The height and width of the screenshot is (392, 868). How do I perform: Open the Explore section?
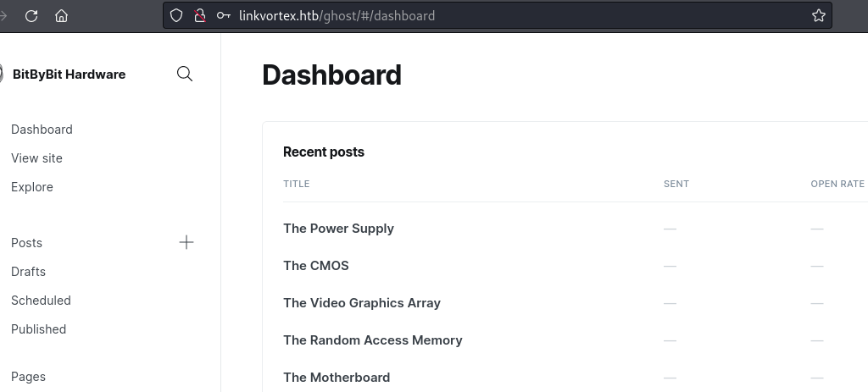tap(32, 187)
